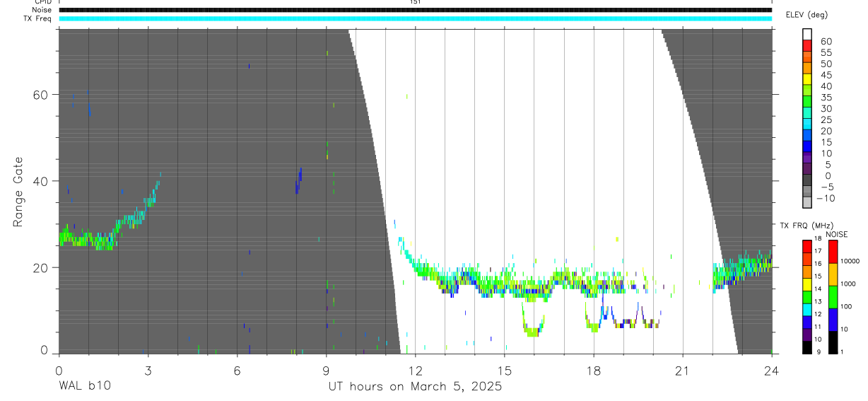Pick the yellow swatch in TX FRQ colorbar

[807, 284]
